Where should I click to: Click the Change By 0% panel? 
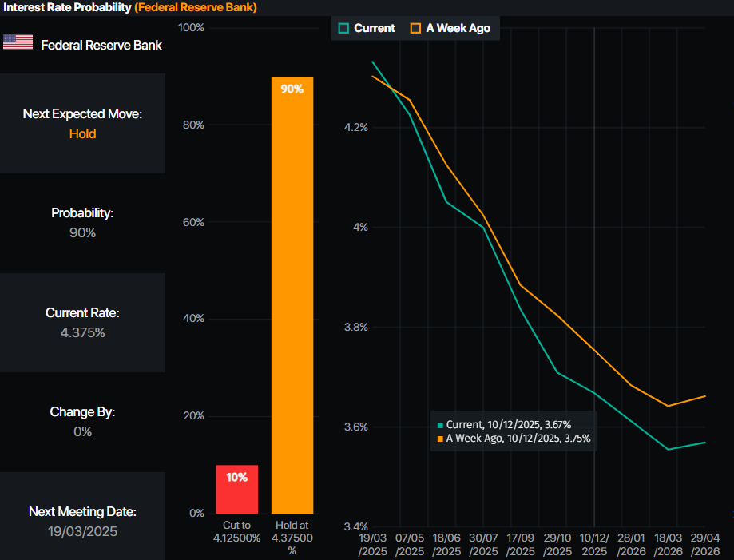(x=82, y=422)
